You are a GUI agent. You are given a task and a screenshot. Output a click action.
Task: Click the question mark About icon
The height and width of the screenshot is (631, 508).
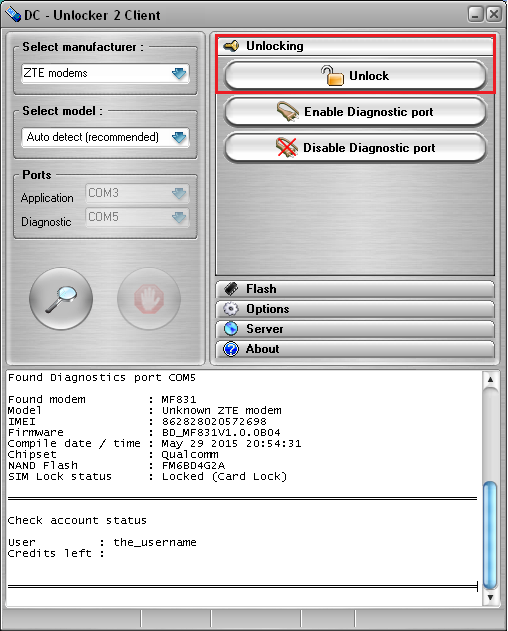click(231, 349)
